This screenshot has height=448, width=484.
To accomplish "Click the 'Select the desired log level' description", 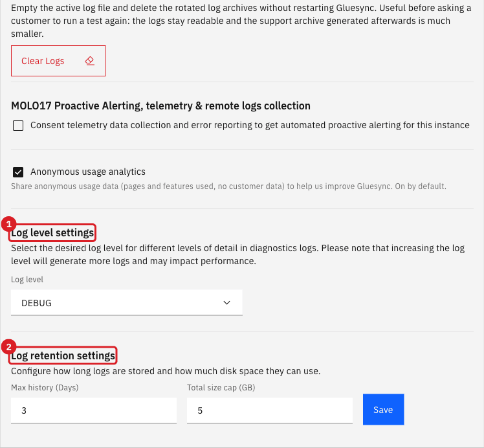I will point(237,254).
